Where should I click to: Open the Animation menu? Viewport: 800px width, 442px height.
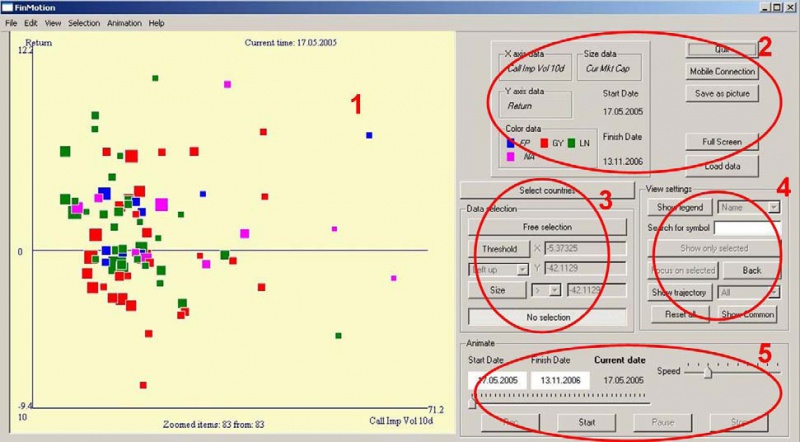click(124, 23)
